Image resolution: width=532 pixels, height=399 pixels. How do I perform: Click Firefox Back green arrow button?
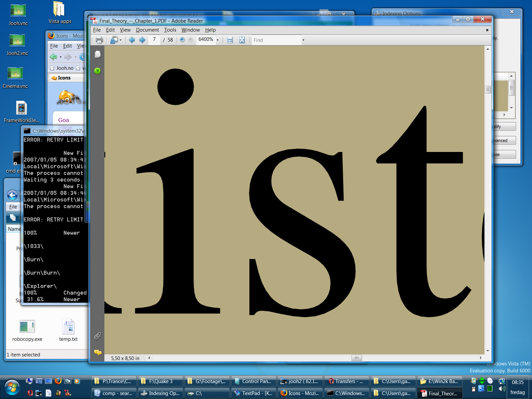click(x=53, y=57)
